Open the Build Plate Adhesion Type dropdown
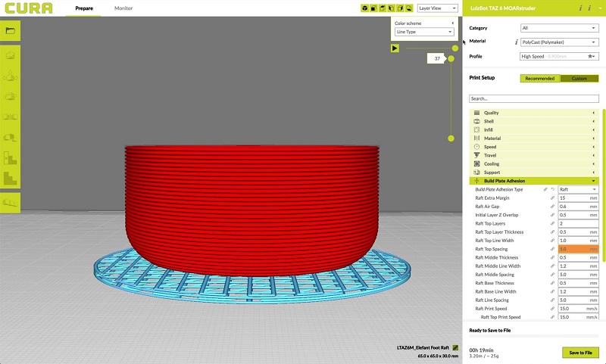 (578, 189)
